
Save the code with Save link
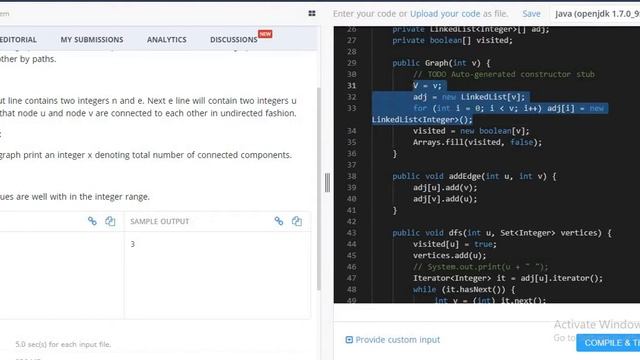pyautogui.click(x=531, y=13)
